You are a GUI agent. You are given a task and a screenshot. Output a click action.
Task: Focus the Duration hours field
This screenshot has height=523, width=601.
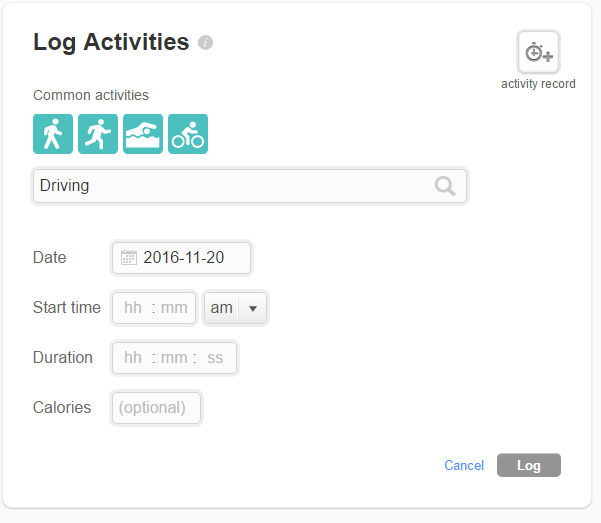[133, 358]
